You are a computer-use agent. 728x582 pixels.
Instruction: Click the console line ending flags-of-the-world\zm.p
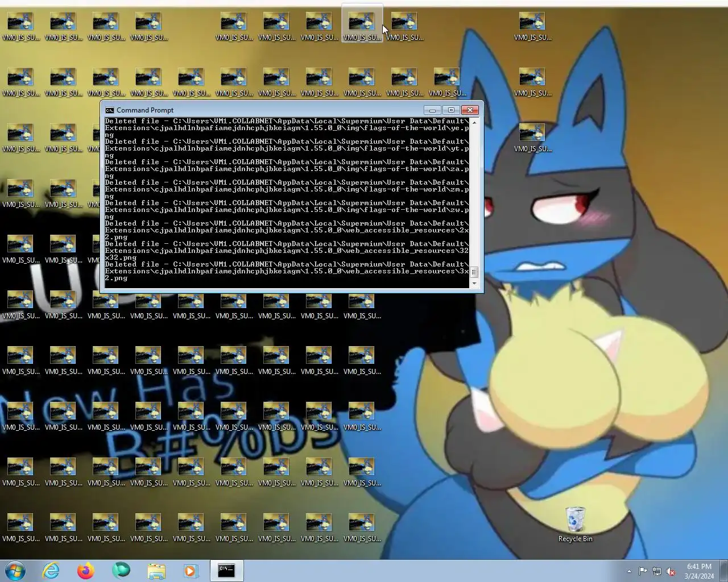[x=287, y=189]
